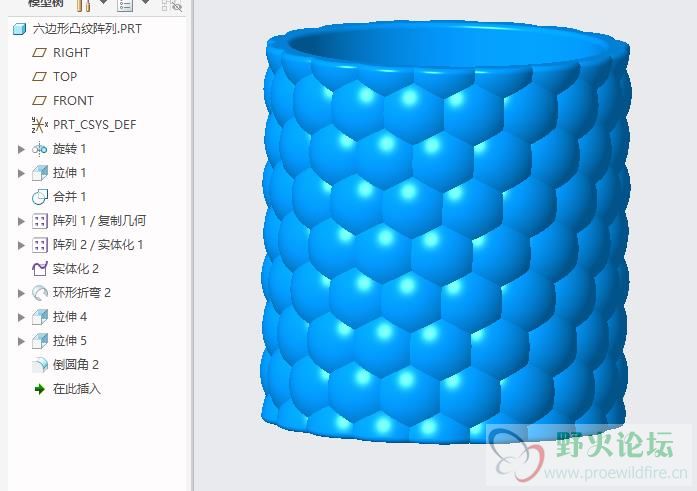Select the 拉伸 4 extrude feature icon
Viewport: 697px width, 491px height.
point(40,317)
